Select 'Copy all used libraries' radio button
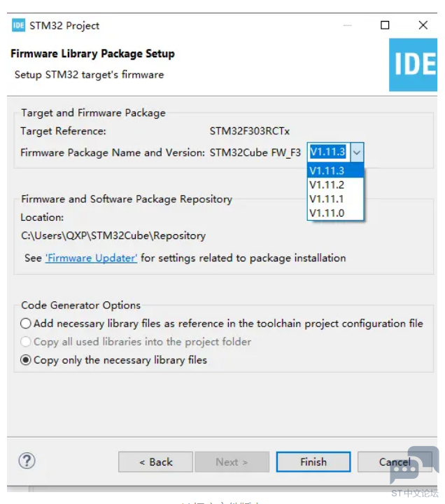The width and height of the screenshot is (445, 504). tap(26, 342)
